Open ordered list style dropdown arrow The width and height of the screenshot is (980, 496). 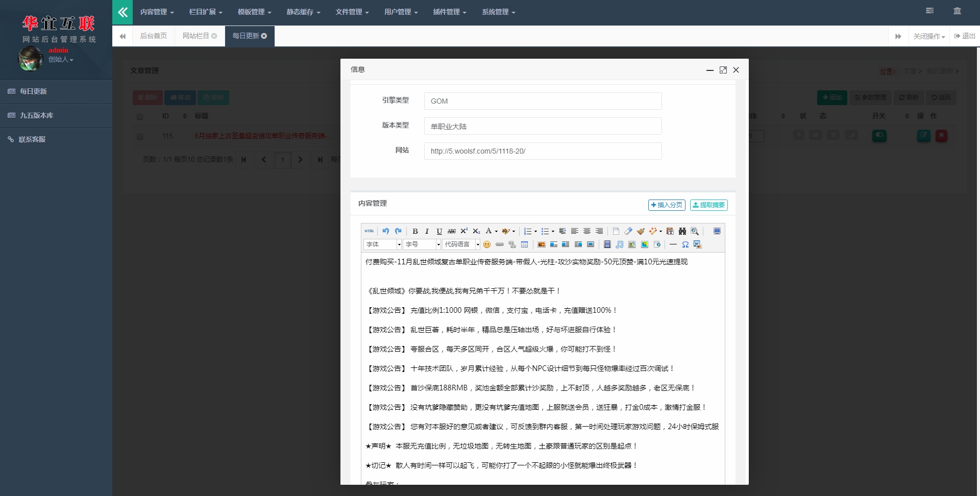coord(535,231)
